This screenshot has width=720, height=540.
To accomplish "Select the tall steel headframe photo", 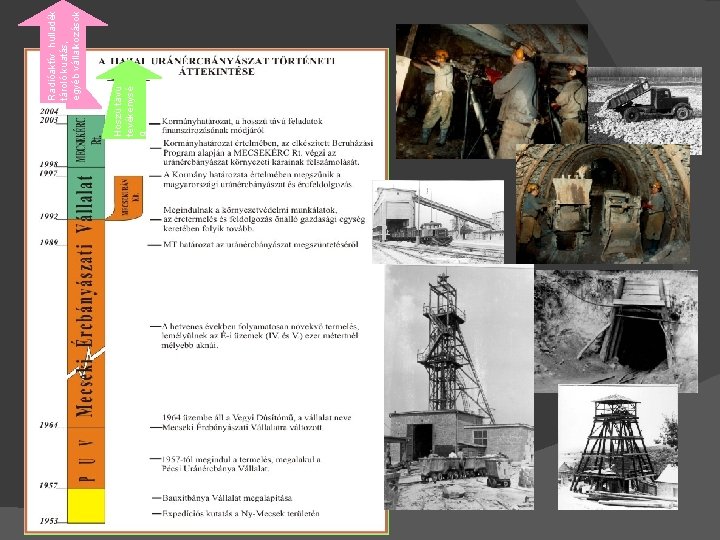I will pos(459,387).
